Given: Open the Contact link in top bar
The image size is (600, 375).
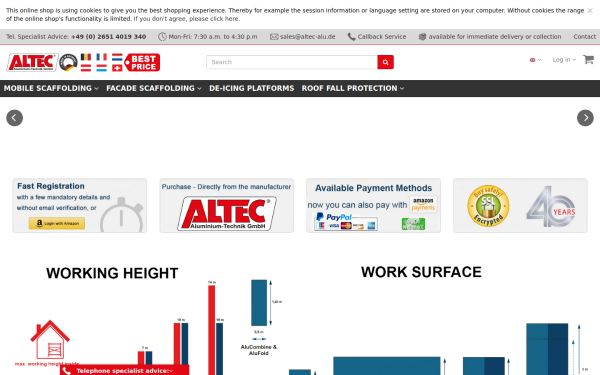Looking at the screenshot, I should click(x=584, y=37).
